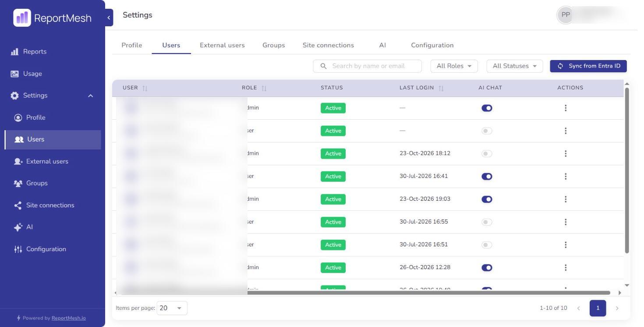Click the vertical scrollbar of the users table
644x327 pixels.
pos(627,171)
